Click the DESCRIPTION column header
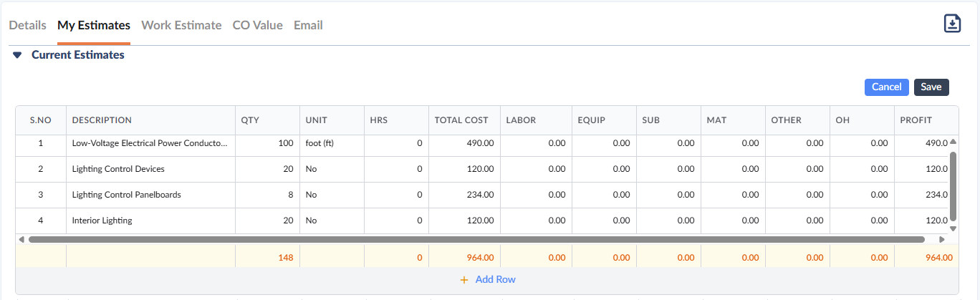 click(150, 120)
